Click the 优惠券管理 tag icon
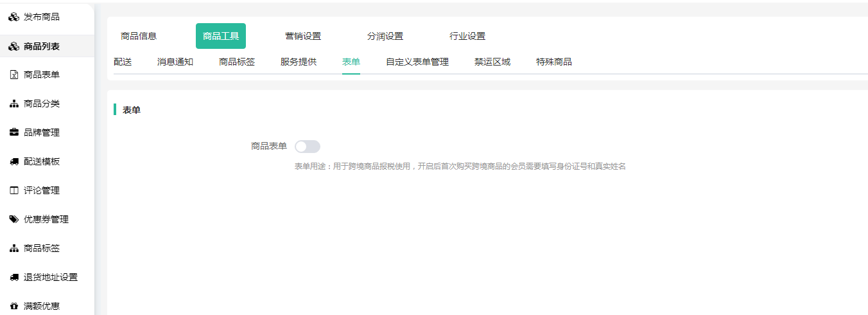868x315 pixels. (14, 220)
